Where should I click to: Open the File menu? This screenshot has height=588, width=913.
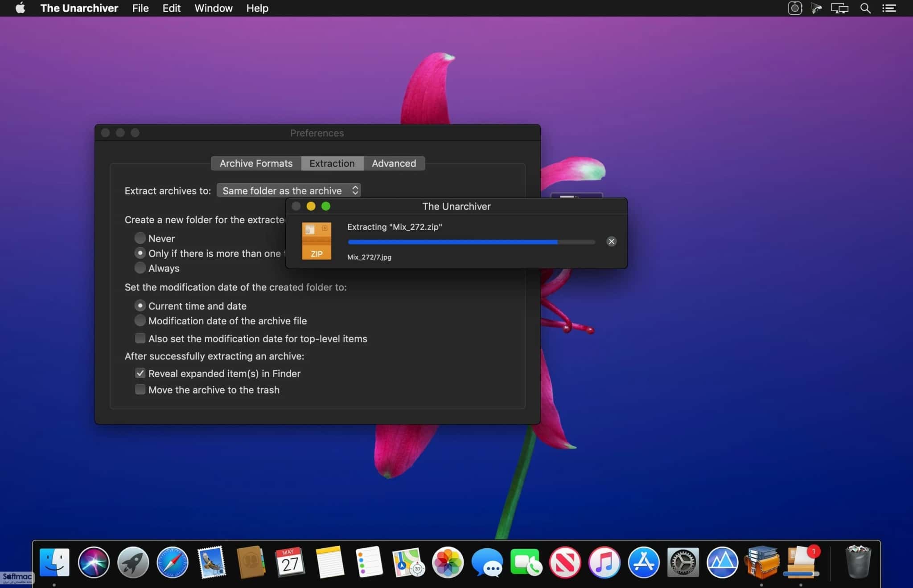(140, 8)
